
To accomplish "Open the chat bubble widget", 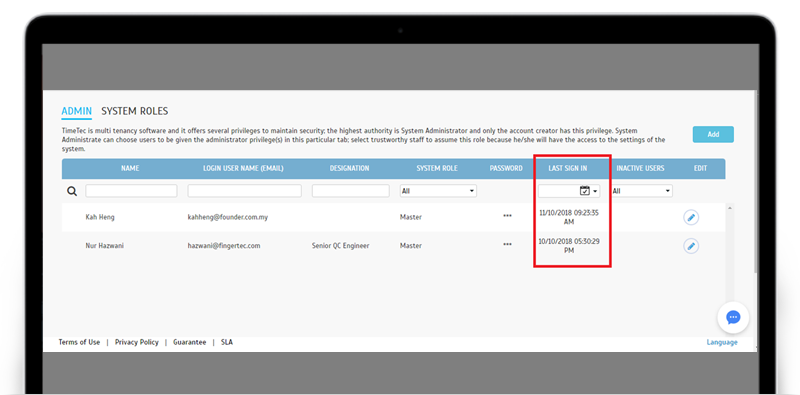I will point(733,317).
